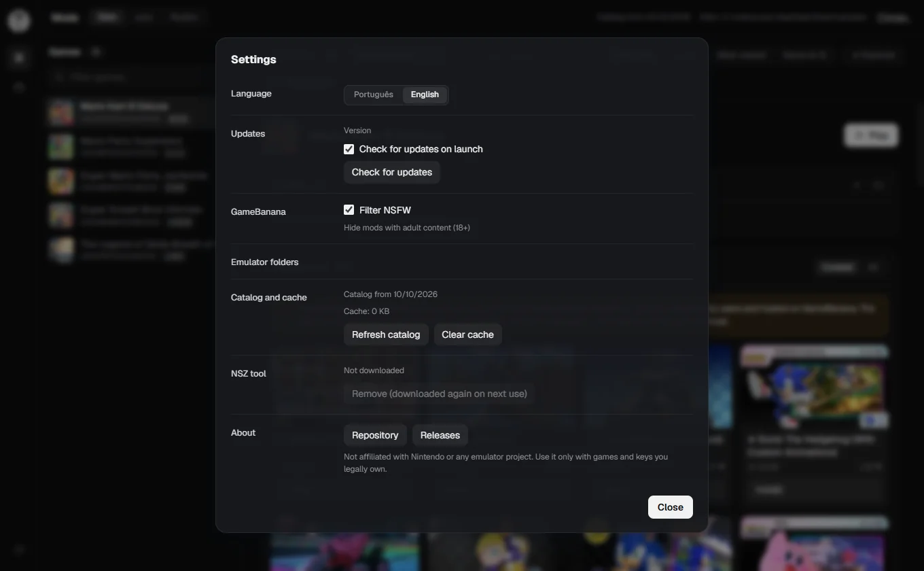The width and height of the screenshot is (924, 571).
Task: Open the Releases button
Action: point(440,435)
